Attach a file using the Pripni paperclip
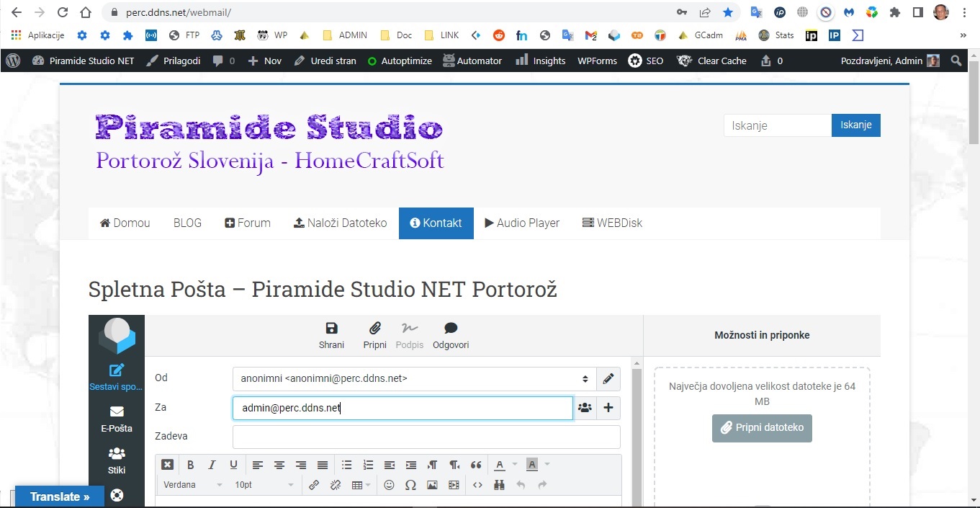The height and width of the screenshot is (508, 980). click(375, 336)
